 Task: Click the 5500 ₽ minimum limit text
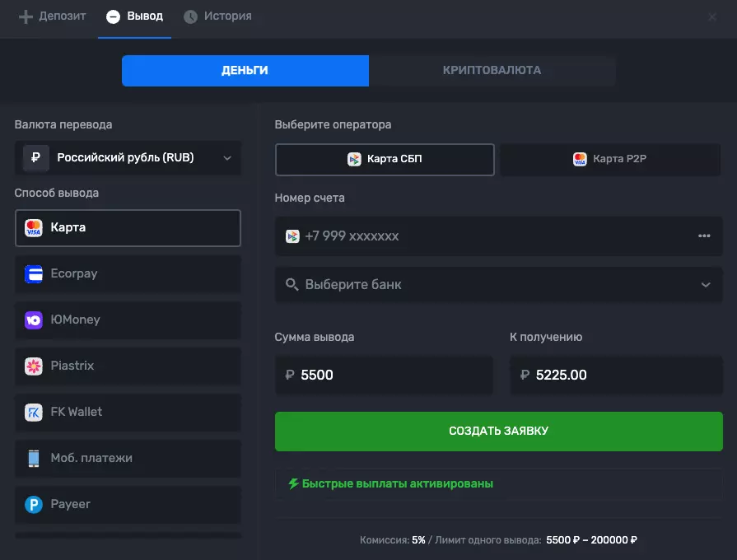(x=563, y=539)
